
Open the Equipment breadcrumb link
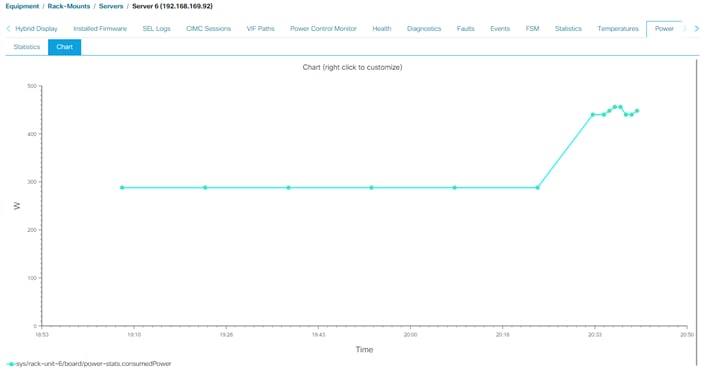point(22,6)
